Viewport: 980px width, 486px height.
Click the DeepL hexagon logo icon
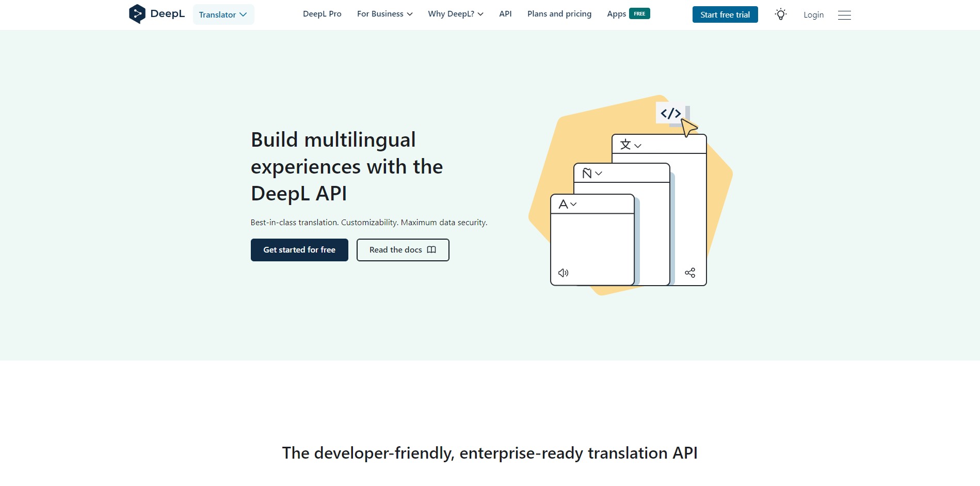[137, 14]
